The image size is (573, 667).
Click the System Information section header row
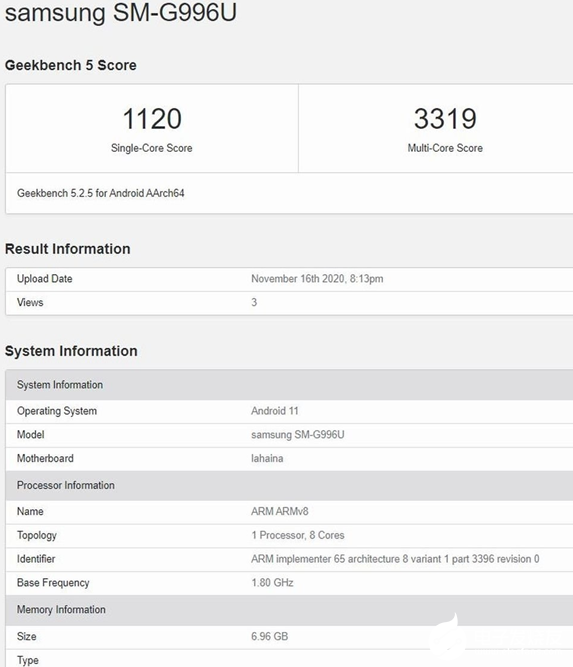point(289,385)
